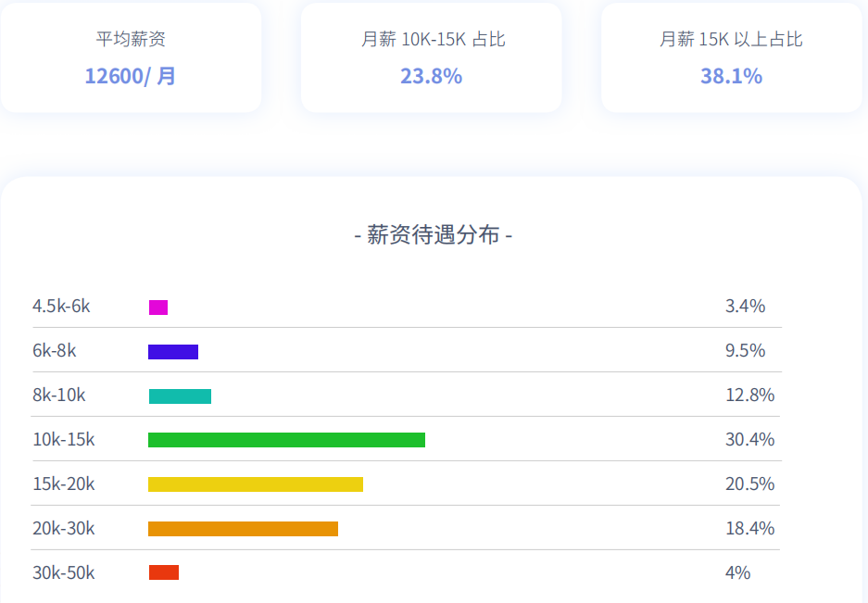Viewport: 868px width, 603px height.
Task: Click the 薪资待遇分布 chart title
Action: coord(433,235)
